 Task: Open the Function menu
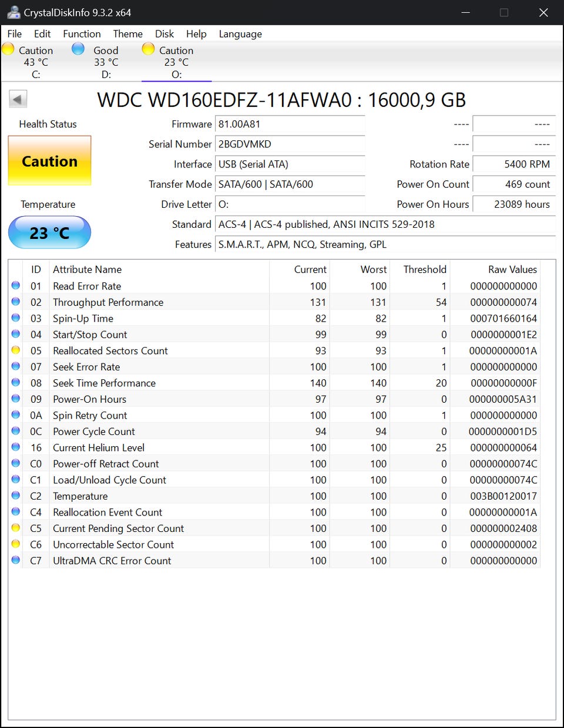point(82,34)
